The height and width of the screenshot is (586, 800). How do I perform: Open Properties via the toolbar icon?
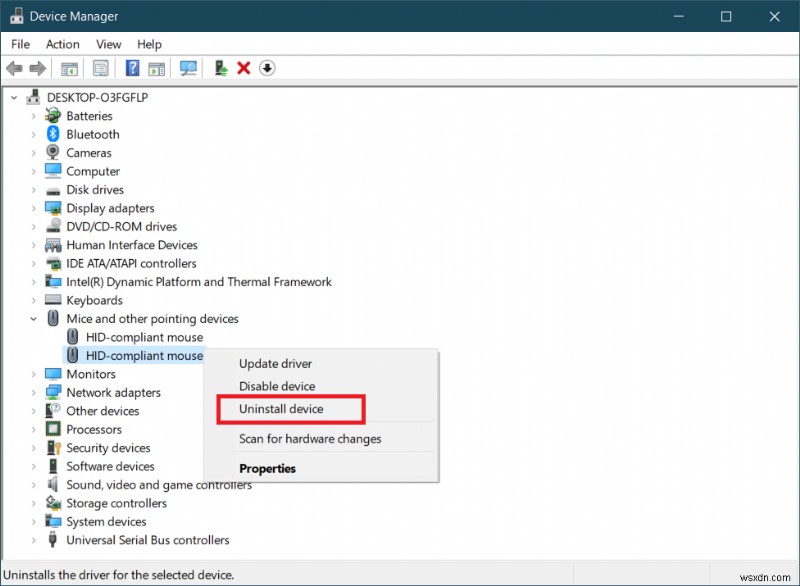click(x=100, y=68)
